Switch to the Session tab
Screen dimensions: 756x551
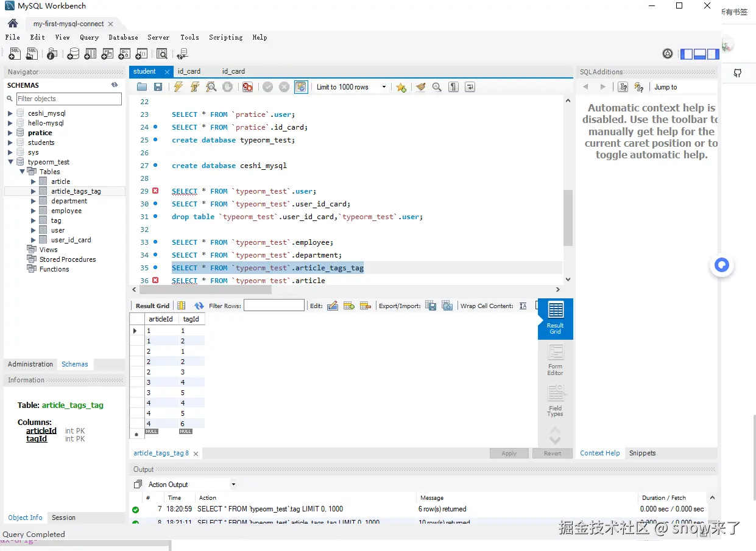[x=63, y=518]
